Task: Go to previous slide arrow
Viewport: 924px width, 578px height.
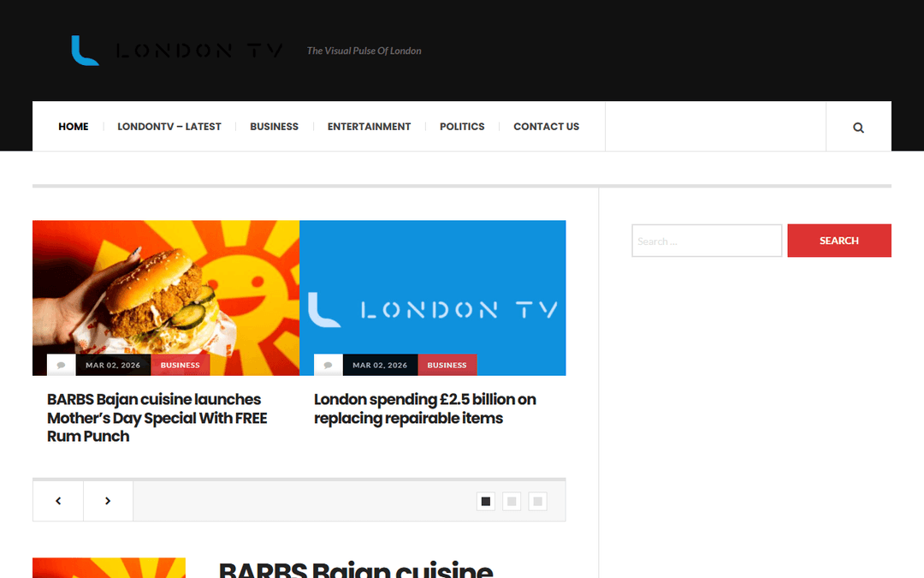Action: 58,501
